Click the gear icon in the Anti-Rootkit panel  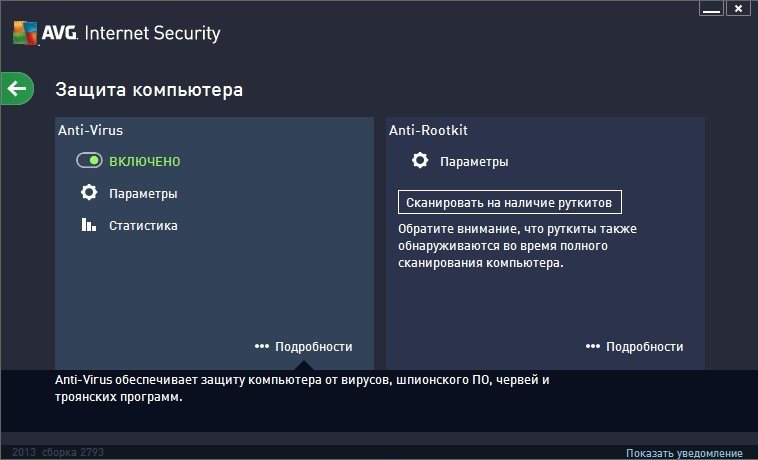[x=420, y=160]
